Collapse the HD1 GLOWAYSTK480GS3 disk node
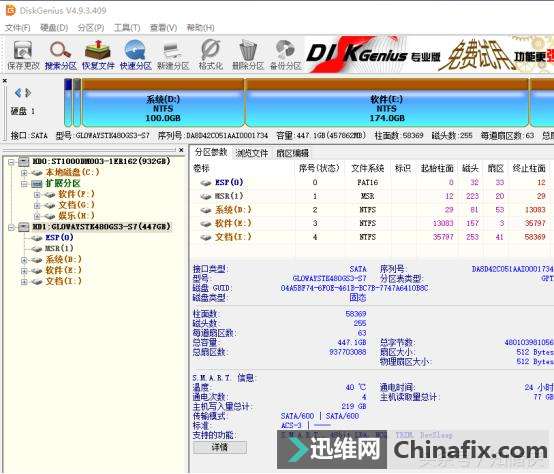The width and height of the screenshot is (554, 474). tap(11, 227)
